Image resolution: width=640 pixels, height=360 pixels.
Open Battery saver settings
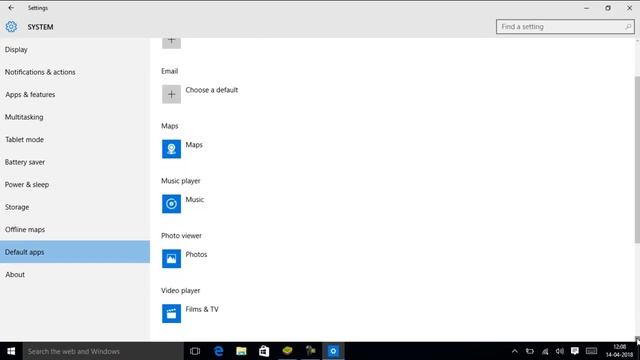click(75, 162)
